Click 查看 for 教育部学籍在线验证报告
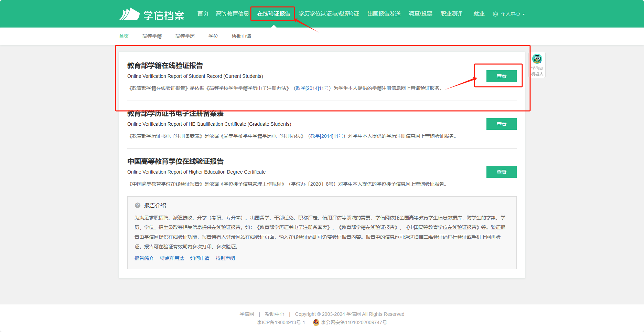644x332 pixels. tap(501, 76)
